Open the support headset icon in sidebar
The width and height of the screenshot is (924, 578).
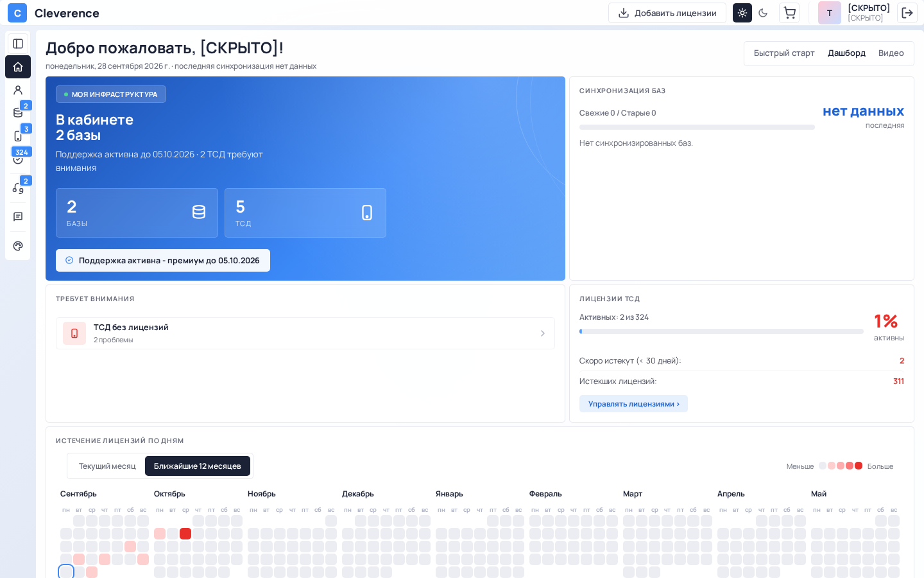coord(18,188)
